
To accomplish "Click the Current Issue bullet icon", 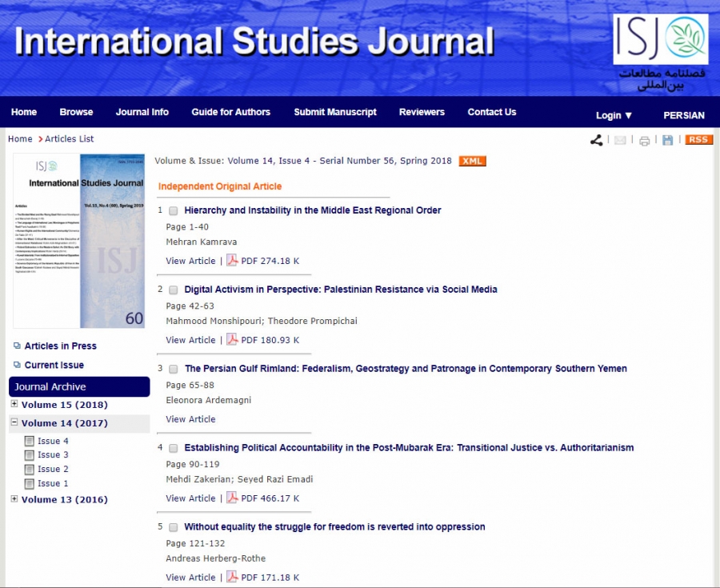I will 17,365.
